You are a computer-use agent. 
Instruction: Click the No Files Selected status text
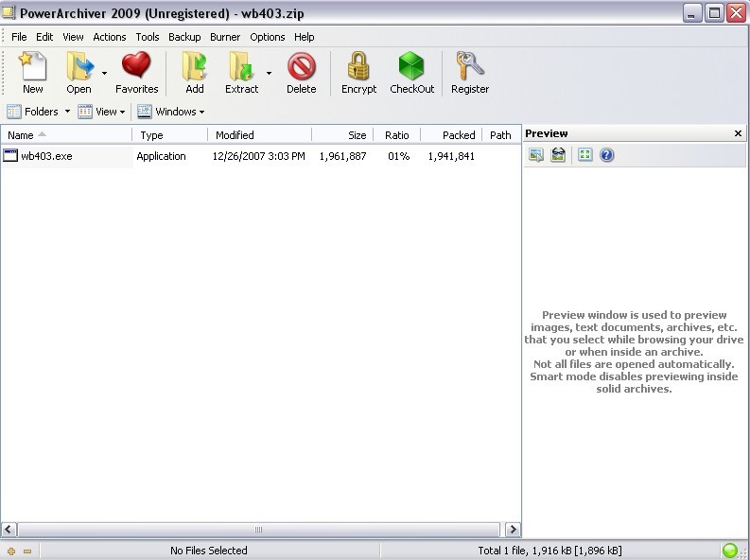209,551
